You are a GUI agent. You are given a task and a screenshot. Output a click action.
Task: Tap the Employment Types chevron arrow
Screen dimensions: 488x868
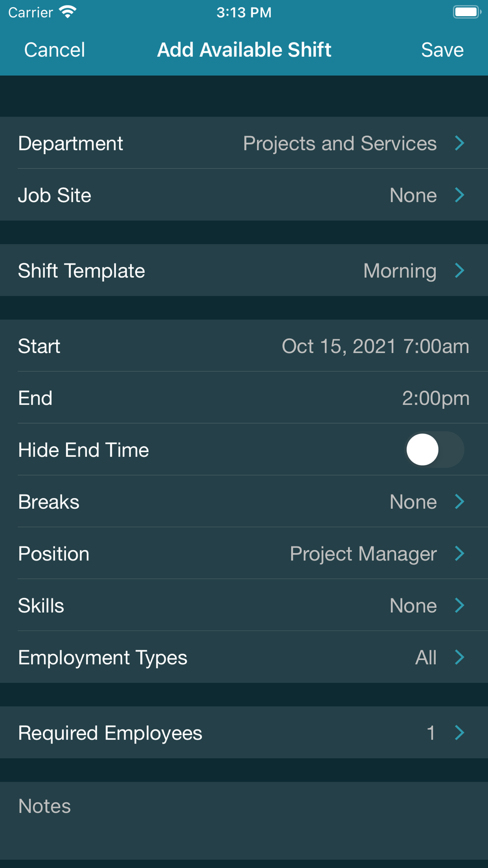click(x=460, y=657)
